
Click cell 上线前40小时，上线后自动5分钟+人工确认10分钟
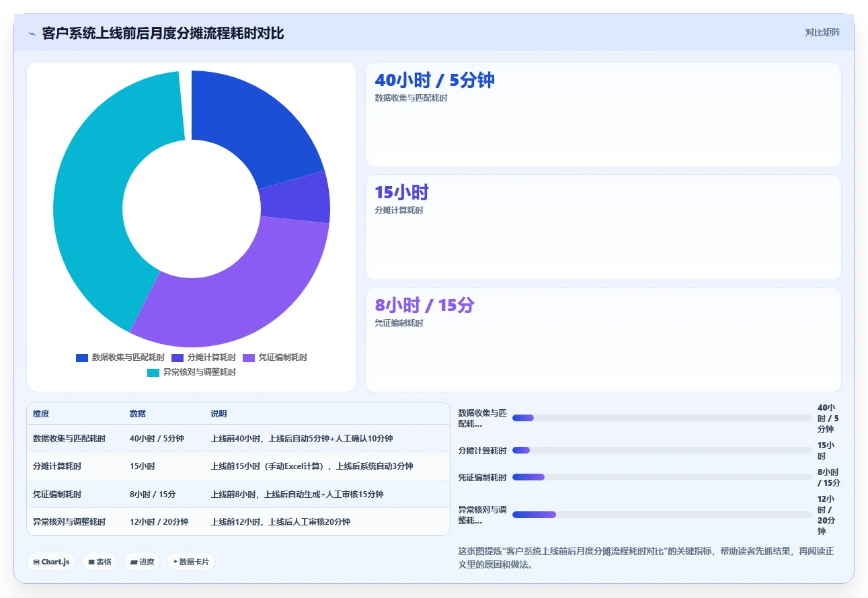coord(302,439)
